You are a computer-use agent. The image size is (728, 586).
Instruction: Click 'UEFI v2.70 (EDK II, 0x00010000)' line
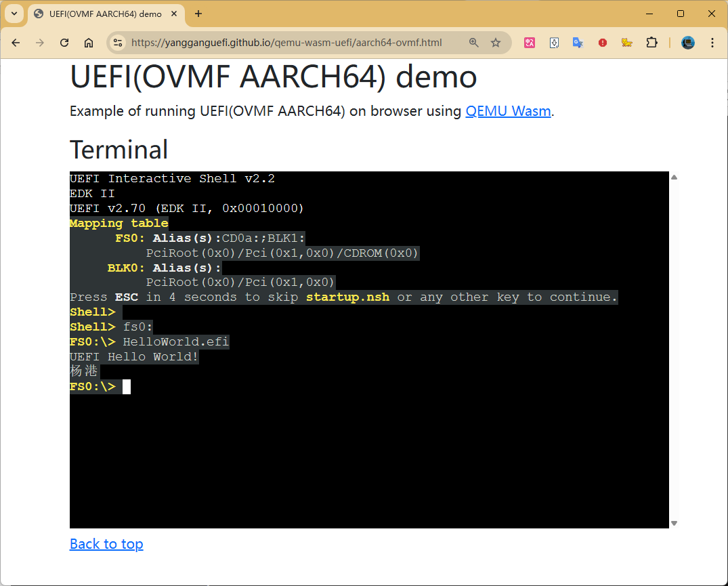pos(187,209)
